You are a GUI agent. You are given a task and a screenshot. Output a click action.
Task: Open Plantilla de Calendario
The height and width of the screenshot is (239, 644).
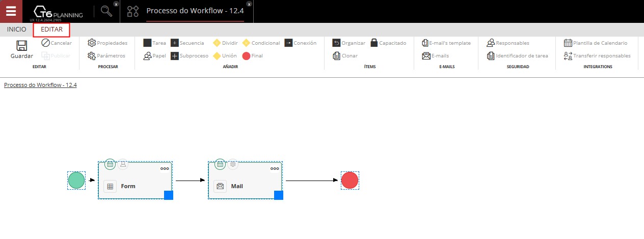tap(596, 43)
